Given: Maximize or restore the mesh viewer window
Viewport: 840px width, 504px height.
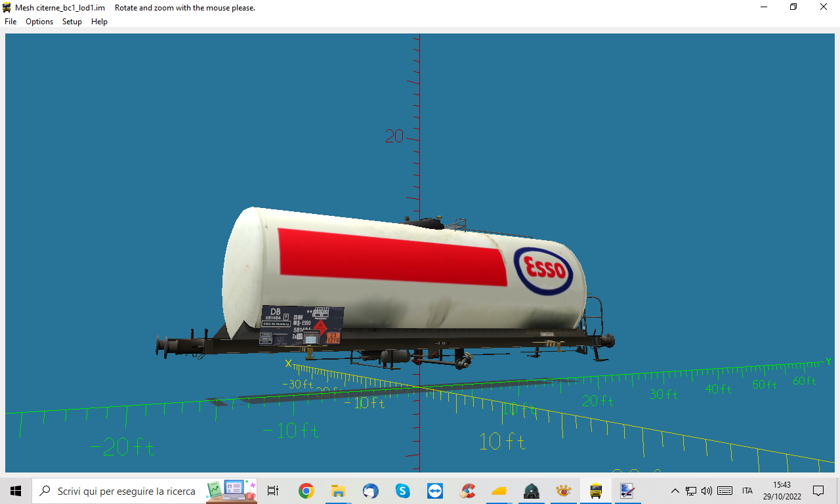Looking at the screenshot, I should click(x=793, y=7).
